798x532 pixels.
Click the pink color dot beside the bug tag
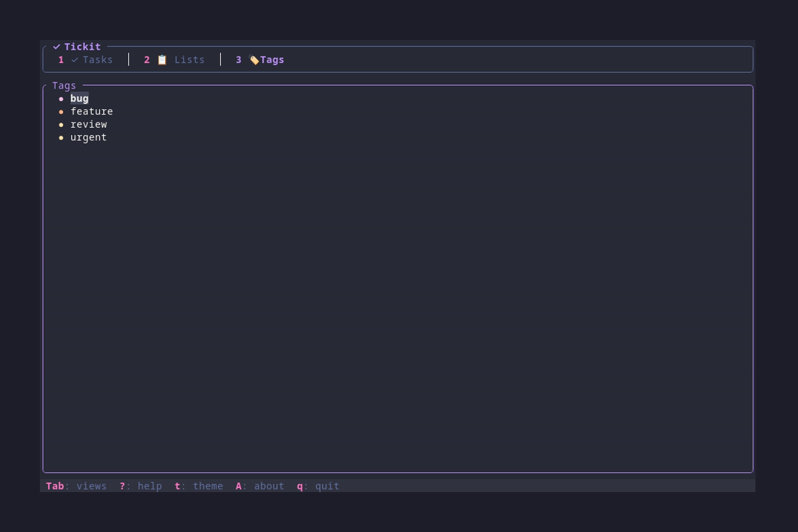click(61, 98)
